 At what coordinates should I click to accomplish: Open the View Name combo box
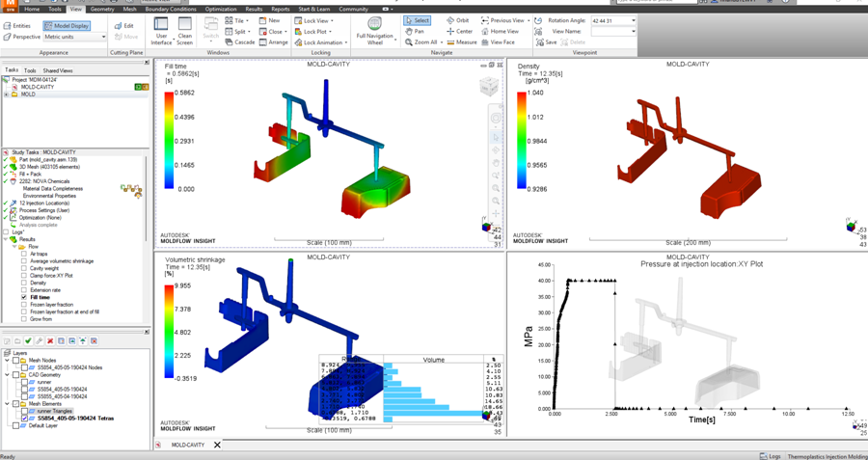point(613,32)
